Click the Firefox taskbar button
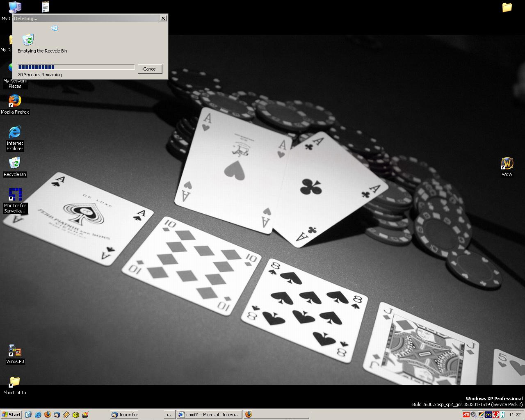This screenshot has width=525, height=420. click(x=248, y=415)
